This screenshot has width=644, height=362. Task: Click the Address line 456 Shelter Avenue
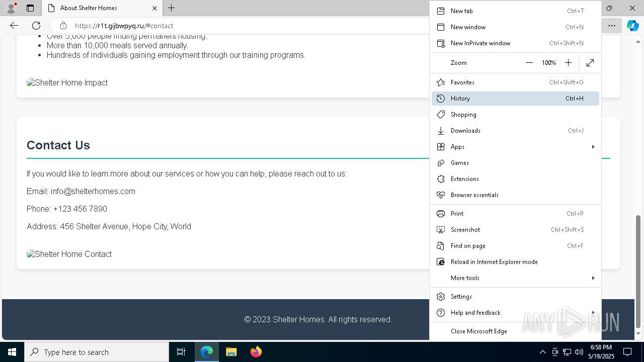(x=109, y=226)
